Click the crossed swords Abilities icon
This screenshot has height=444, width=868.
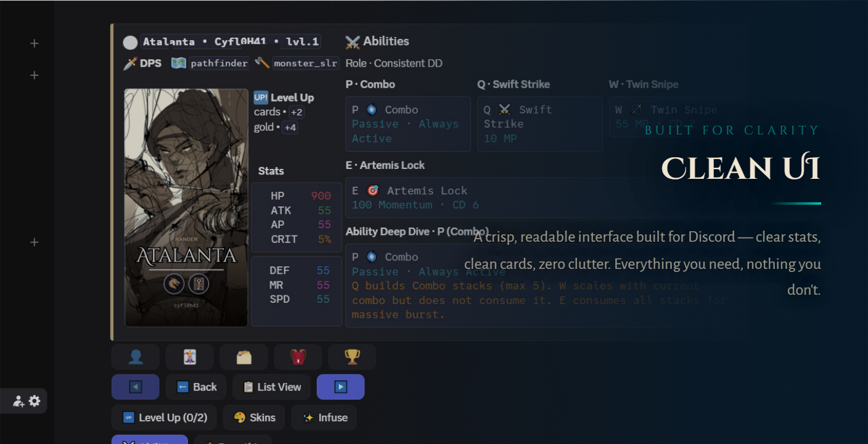coord(353,42)
